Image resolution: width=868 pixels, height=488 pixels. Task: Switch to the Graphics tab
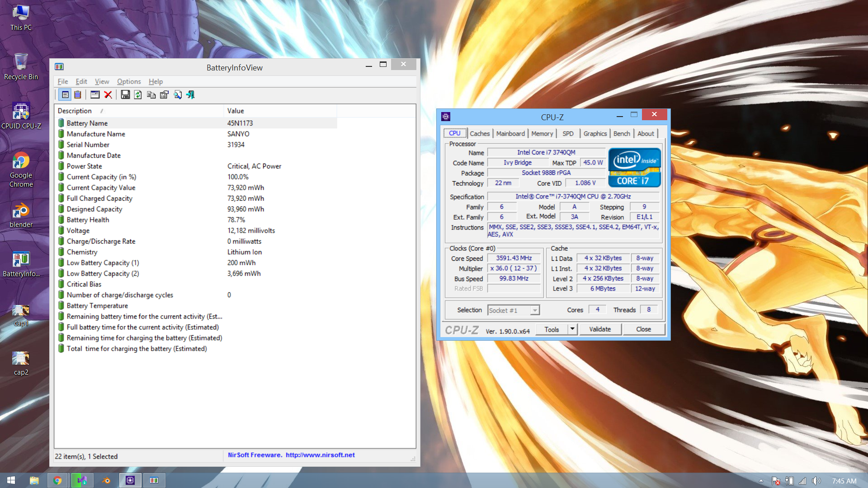click(x=595, y=133)
